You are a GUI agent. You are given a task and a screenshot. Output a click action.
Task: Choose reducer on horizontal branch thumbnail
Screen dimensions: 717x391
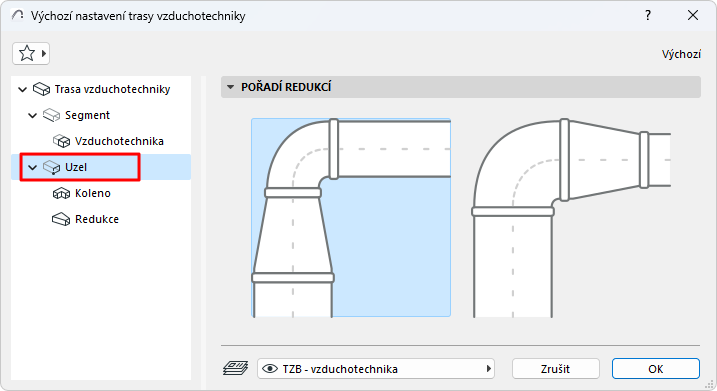(571, 218)
